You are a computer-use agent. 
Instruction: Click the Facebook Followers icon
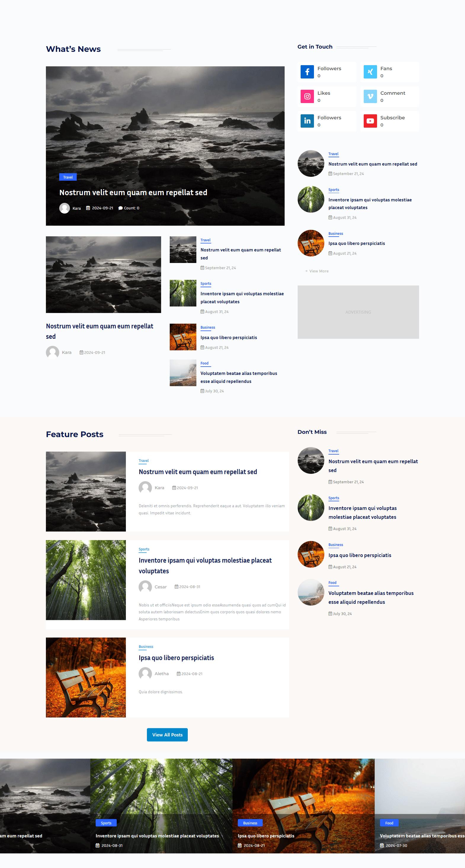click(x=307, y=72)
